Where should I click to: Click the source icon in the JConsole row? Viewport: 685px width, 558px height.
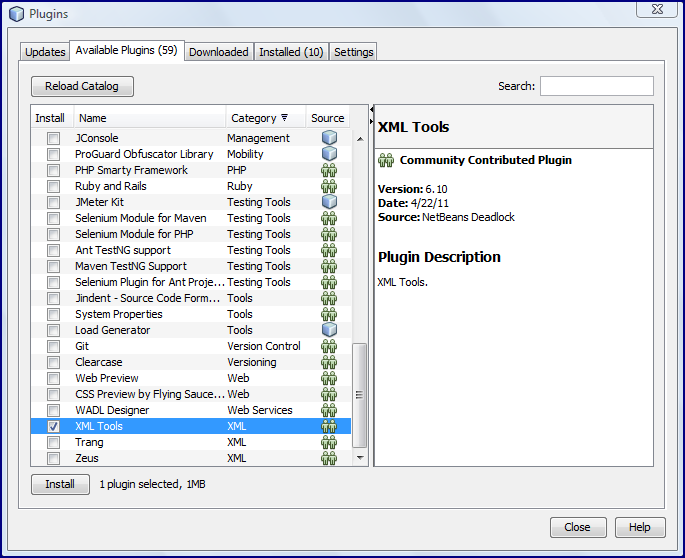[329, 138]
